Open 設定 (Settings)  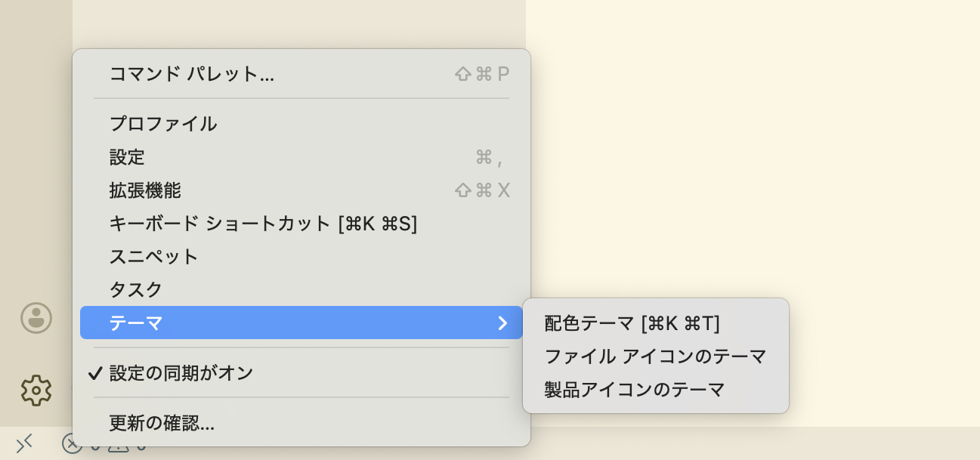127,157
